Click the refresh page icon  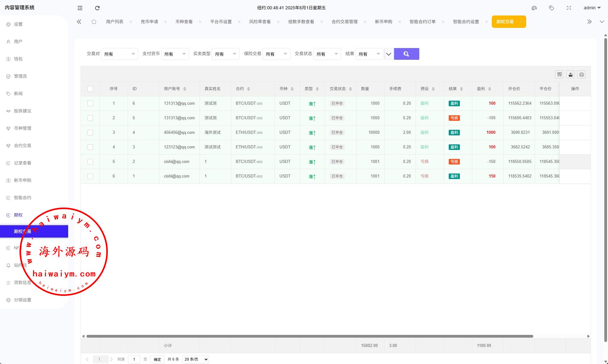tap(97, 8)
